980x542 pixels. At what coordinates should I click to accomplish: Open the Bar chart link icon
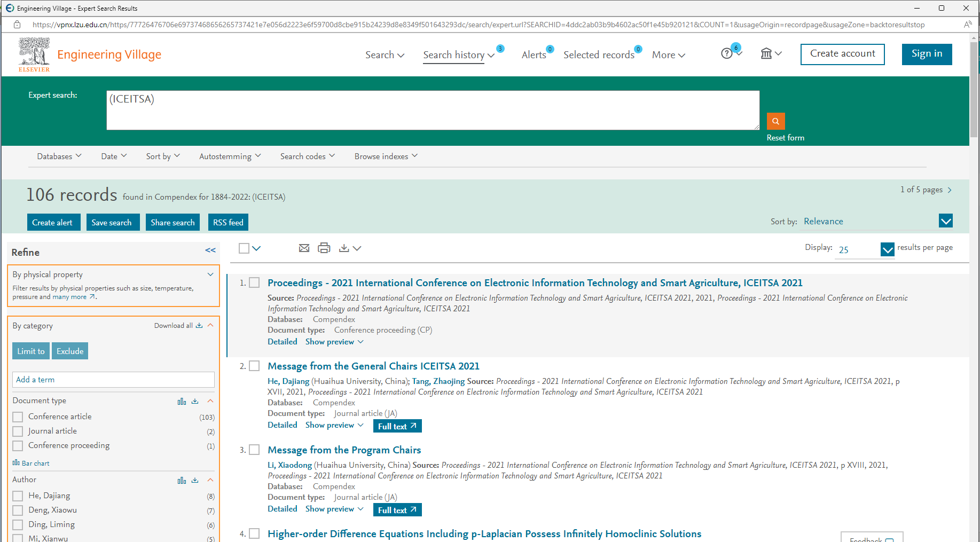click(x=16, y=463)
